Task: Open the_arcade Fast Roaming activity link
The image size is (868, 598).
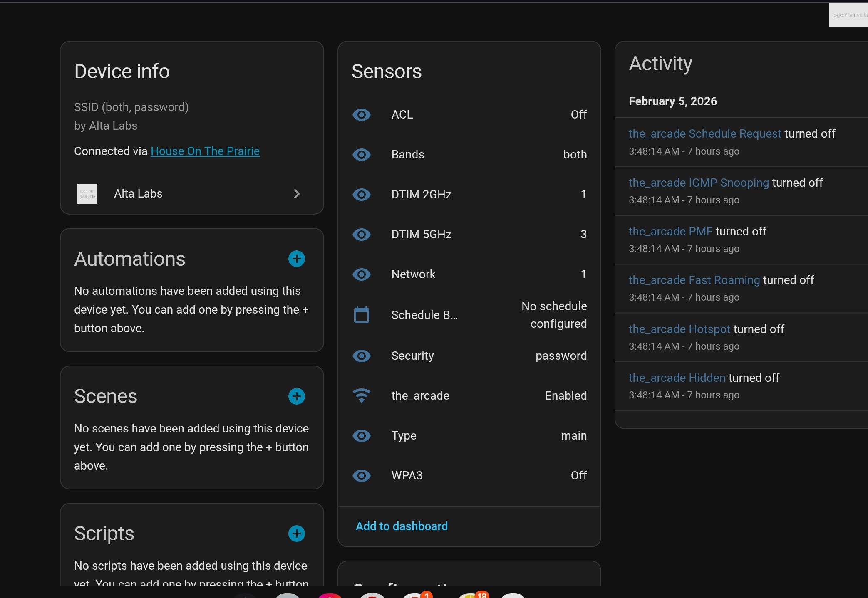Action: (694, 280)
